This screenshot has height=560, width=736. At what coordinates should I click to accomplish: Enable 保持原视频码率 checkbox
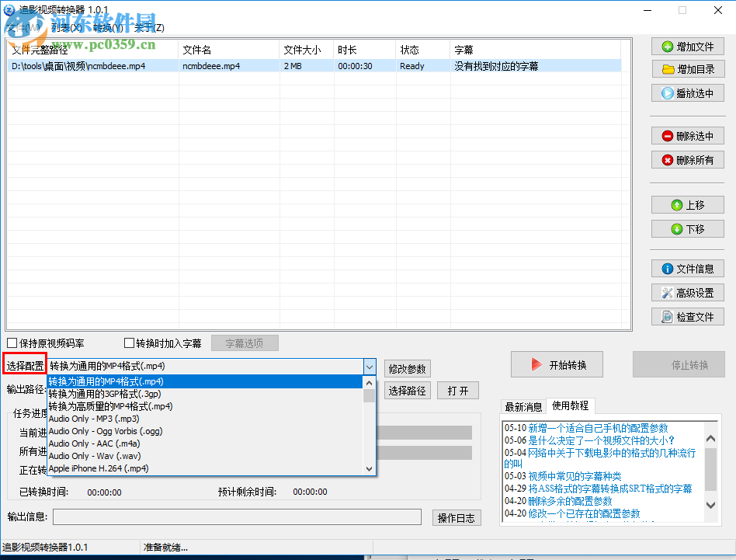[x=12, y=343]
